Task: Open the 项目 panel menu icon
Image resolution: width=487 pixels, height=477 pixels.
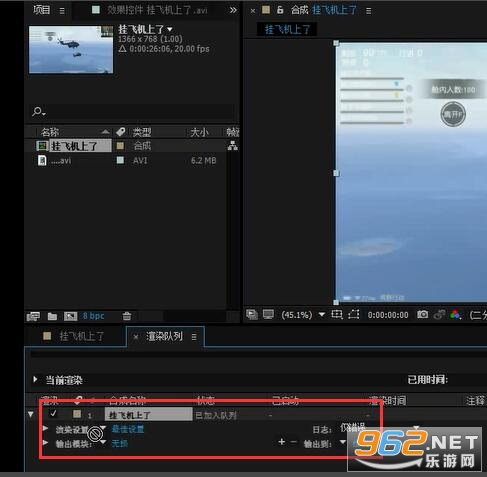Action: pyautogui.click(x=62, y=11)
